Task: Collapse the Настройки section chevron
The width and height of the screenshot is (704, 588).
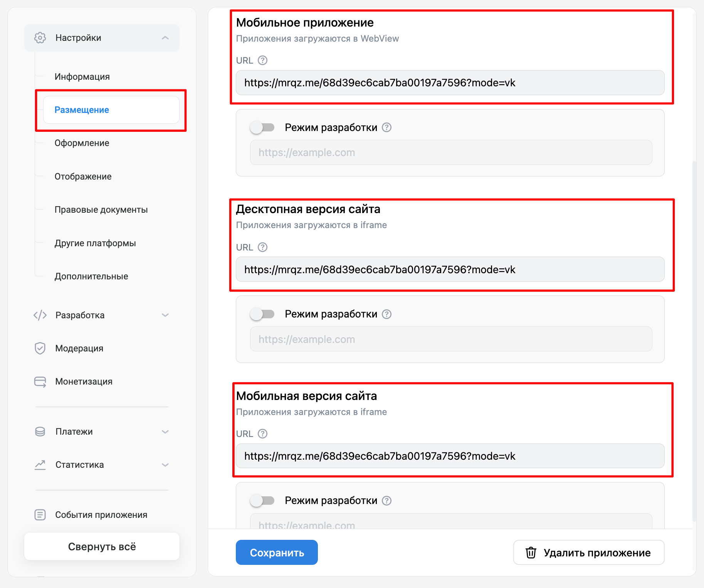Action: click(165, 38)
